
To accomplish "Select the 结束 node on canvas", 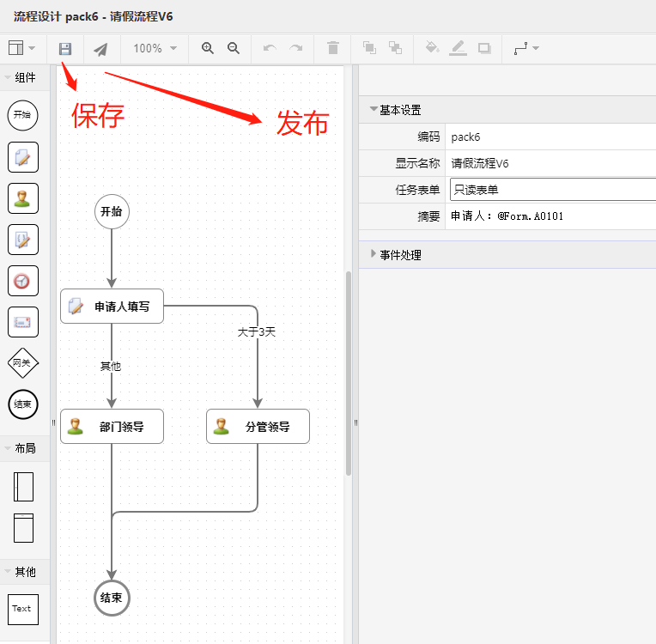I will 112,598.
